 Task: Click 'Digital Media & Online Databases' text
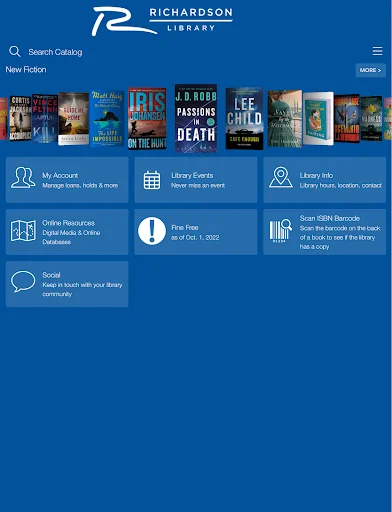tap(71, 237)
